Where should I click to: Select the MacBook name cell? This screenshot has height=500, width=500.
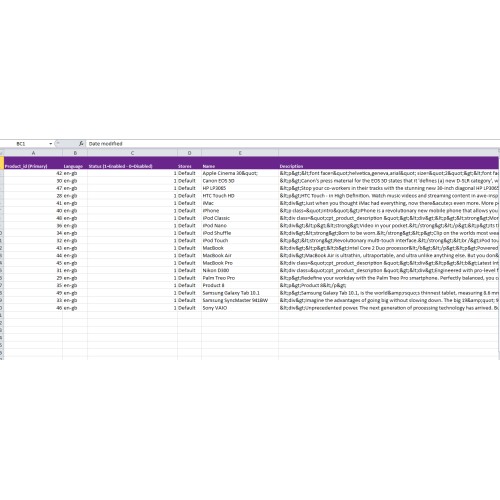coord(240,248)
